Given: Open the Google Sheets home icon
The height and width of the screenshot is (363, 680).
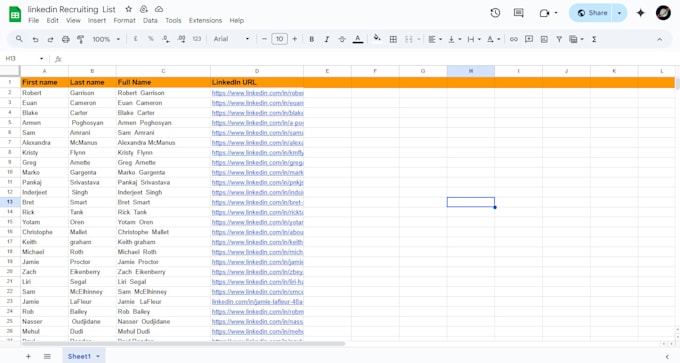Looking at the screenshot, I should (x=15, y=14).
